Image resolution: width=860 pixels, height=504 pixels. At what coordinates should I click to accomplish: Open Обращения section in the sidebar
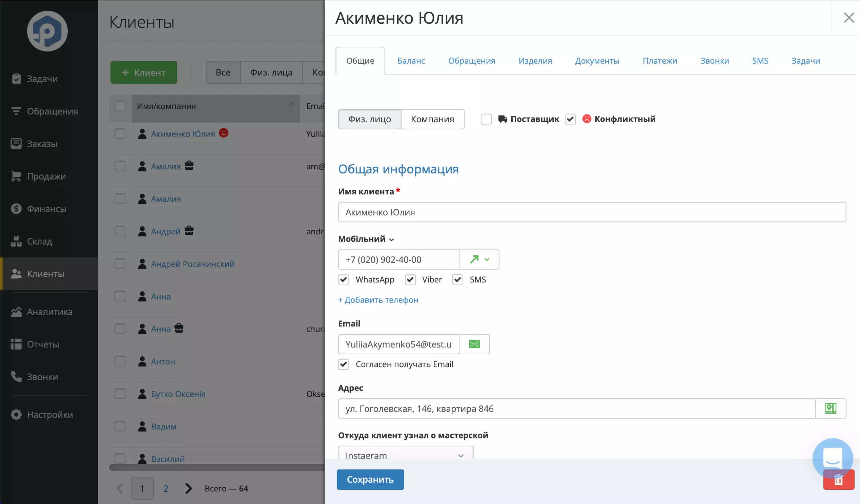click(x=44, y=111)
